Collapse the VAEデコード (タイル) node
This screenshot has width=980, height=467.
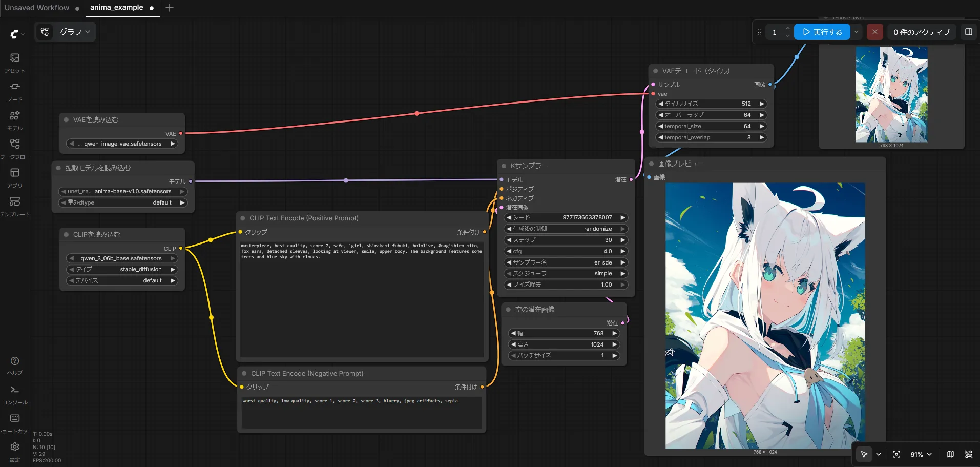tap(655, 71)
